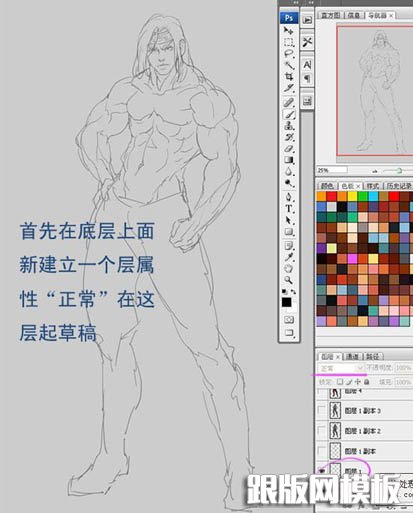Choose the Zoom magnifier tool
413x513 pixels.
(x=289, y=280)
